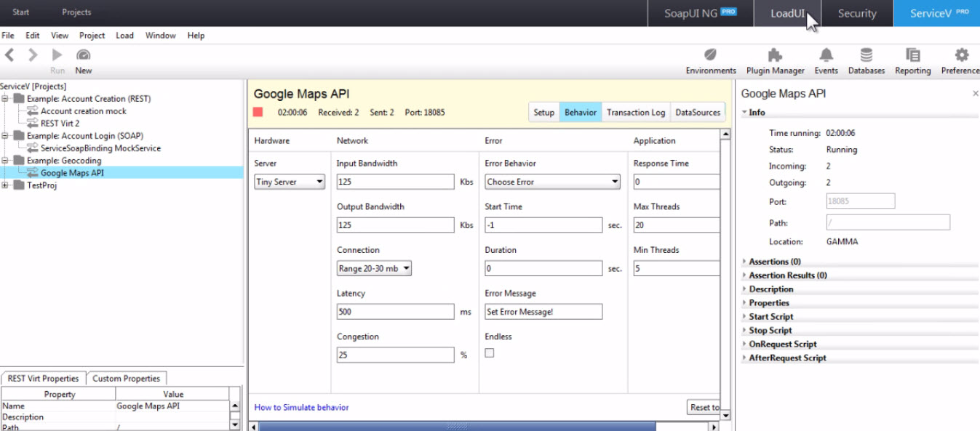Viewport: 980px width, 431px height.
Task: Open the Events panel
Action: (x=826, y=58)
